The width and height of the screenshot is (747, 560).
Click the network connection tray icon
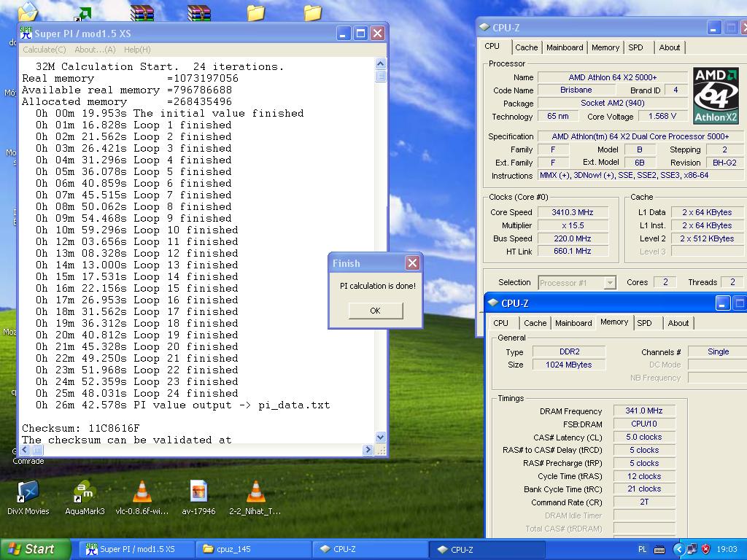click(692, 550)
